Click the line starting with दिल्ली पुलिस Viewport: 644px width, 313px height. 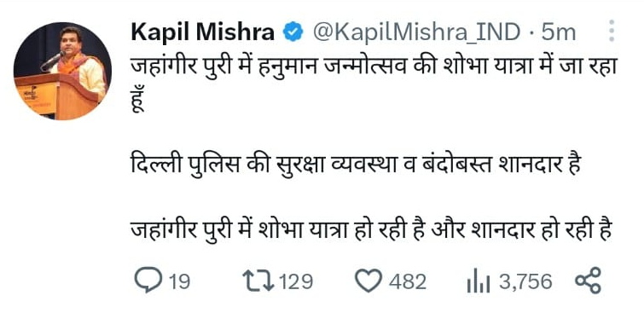(356, 168)
